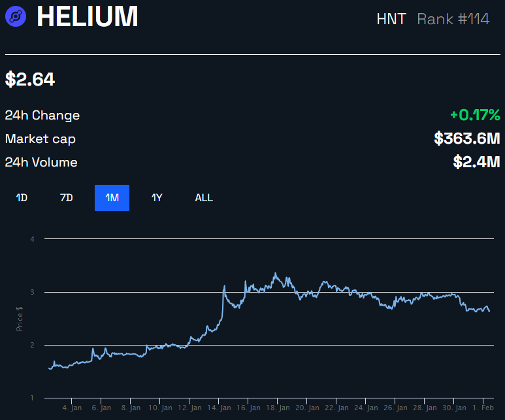Click the y-axis value 3
The image size is (505, 420).
tap(32, 292)
